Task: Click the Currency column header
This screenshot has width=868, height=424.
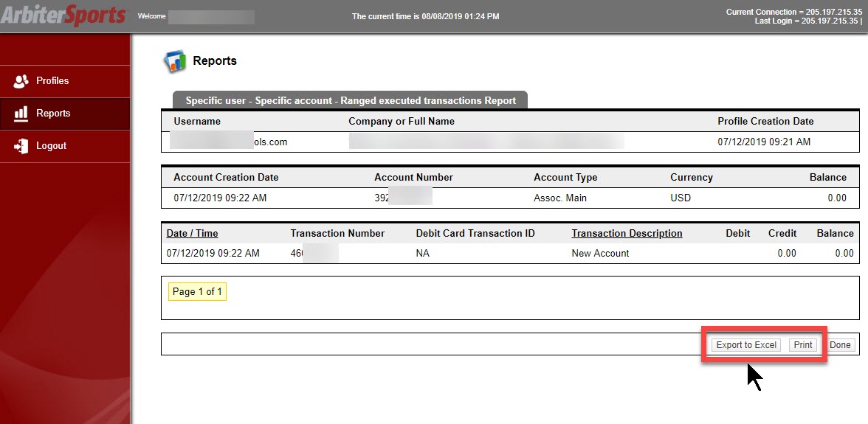Action: pos(692,178)
